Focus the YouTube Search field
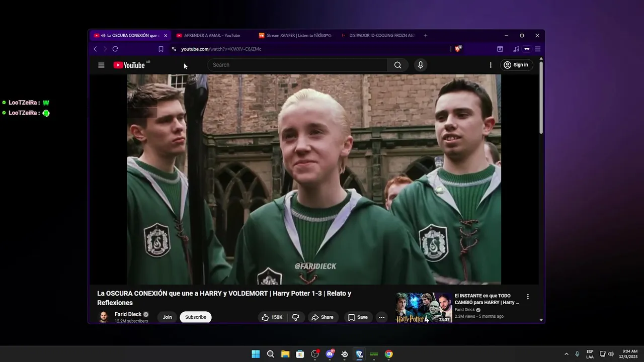The width and height of the screenshot is (644, 362). point(297,65)
